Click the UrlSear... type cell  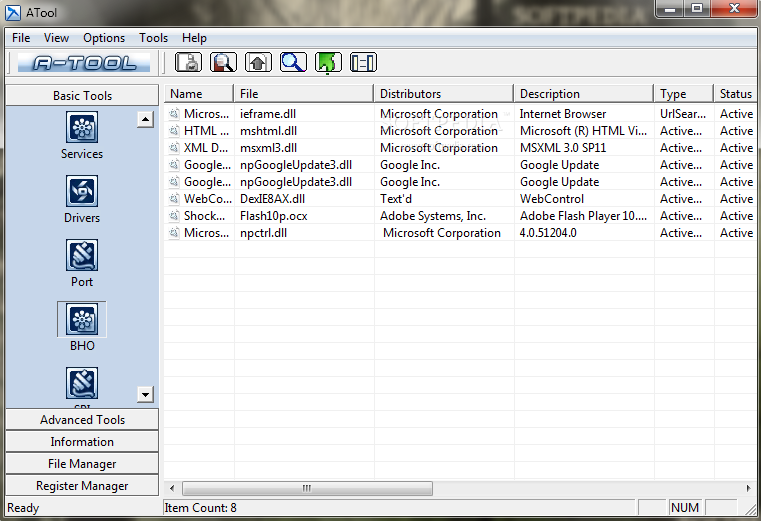683,114
